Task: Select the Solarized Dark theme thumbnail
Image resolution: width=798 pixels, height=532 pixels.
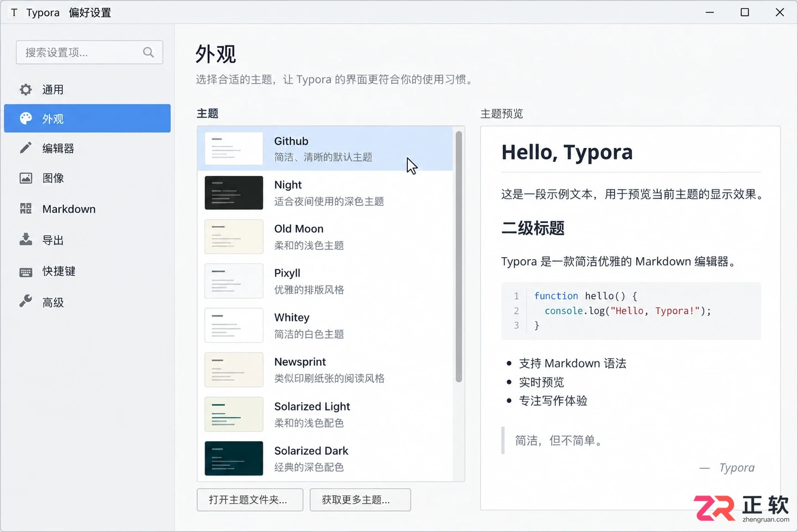Action: tap(234, 458)
